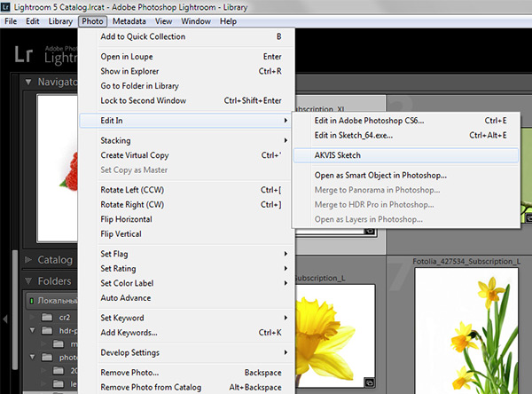Collapse the Folders panel
Screen dimensions: 532x394
[28, 281]
